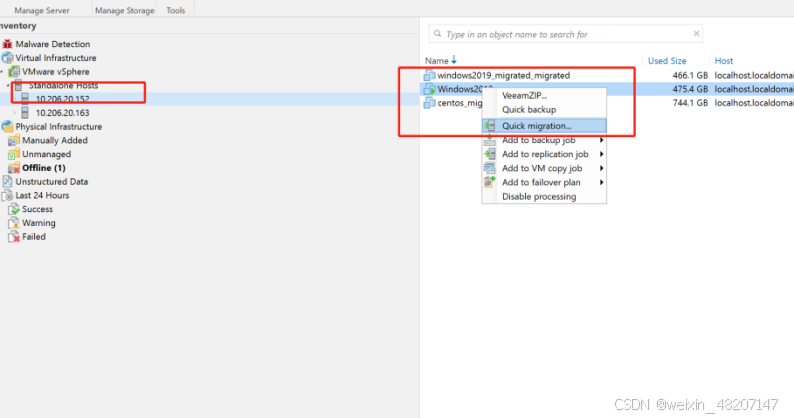Select host 10.206.20.163

click(x=62, y=112)
